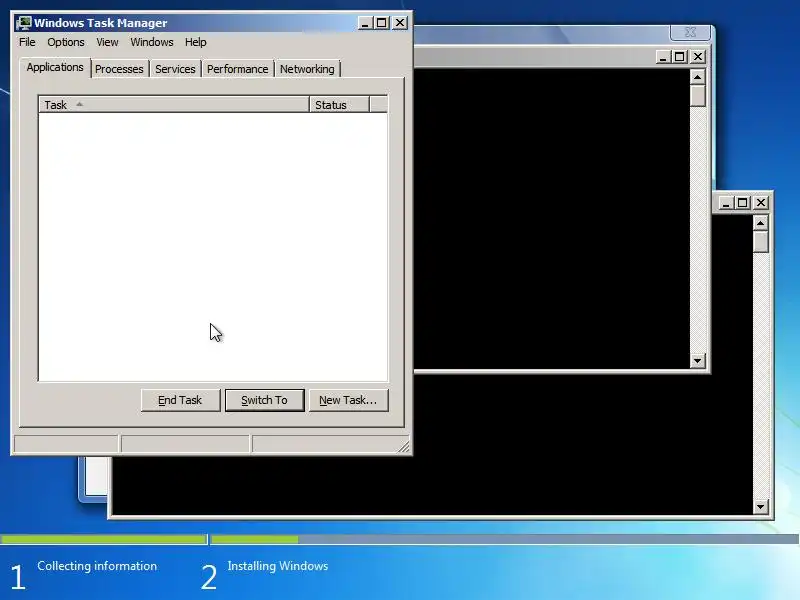Switch to the Services tab

[x=175, y=69]
